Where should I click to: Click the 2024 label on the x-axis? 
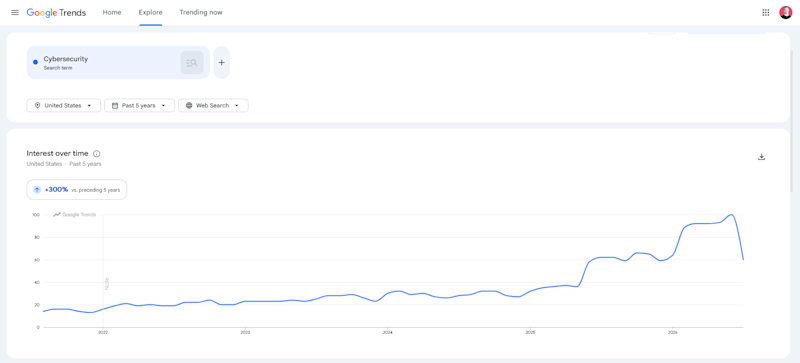[x=387, y=332]
